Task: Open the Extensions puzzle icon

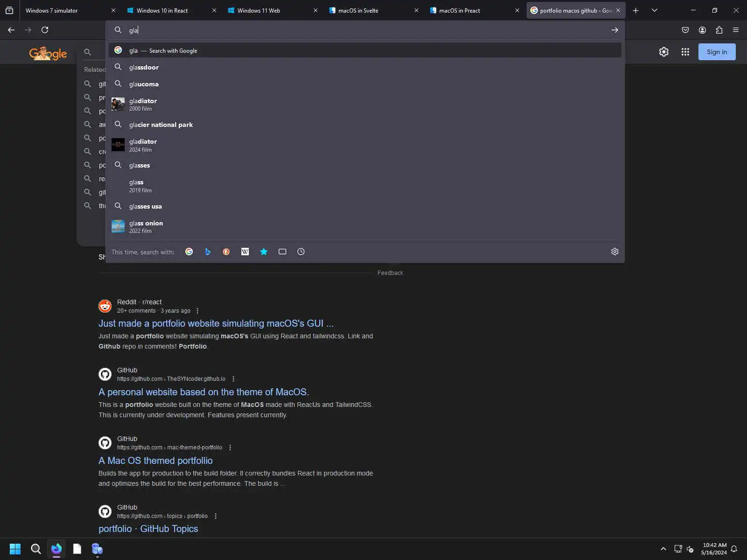Action: 719,30
